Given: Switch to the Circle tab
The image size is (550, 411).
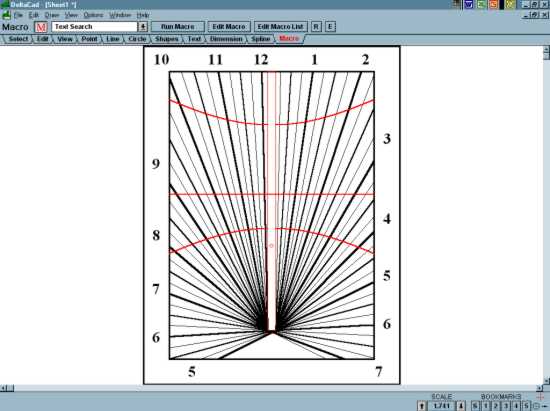Looking at the screenshot, I should tap(137, 39).
